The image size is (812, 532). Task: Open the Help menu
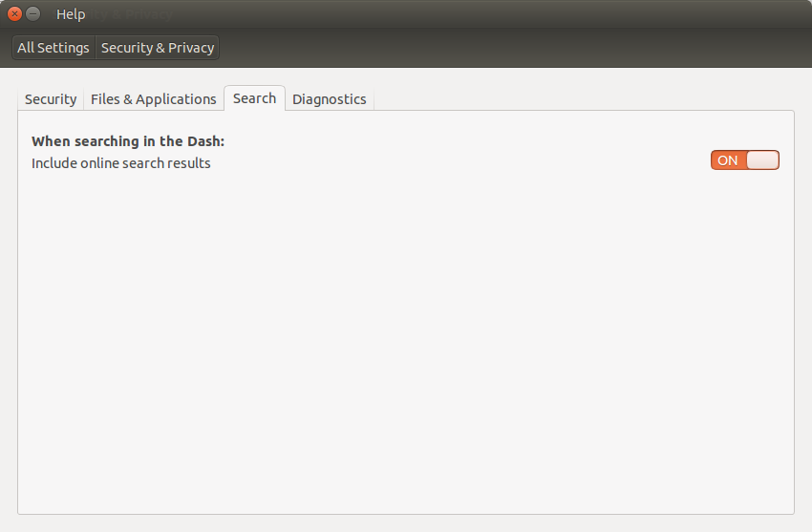[71, 14]
